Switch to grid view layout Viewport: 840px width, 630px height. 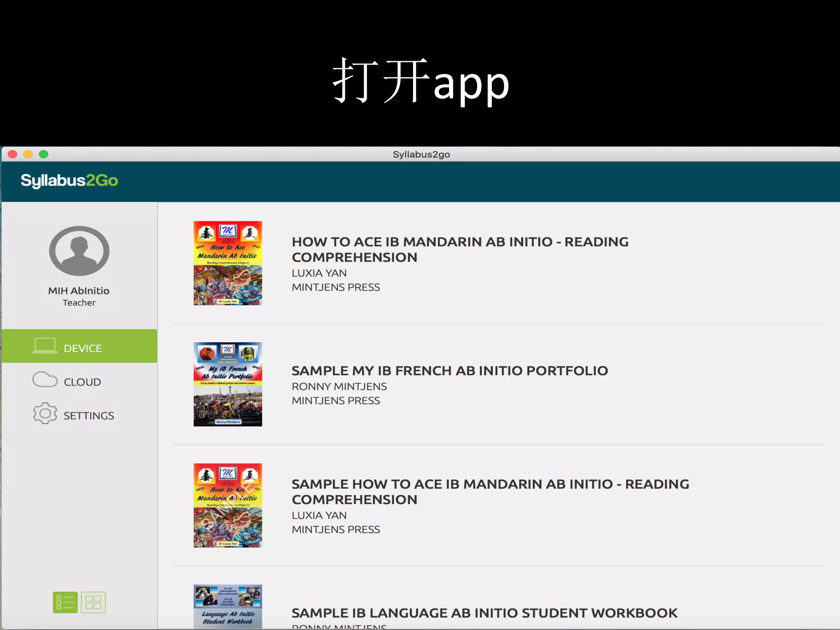tap(93, 602)
